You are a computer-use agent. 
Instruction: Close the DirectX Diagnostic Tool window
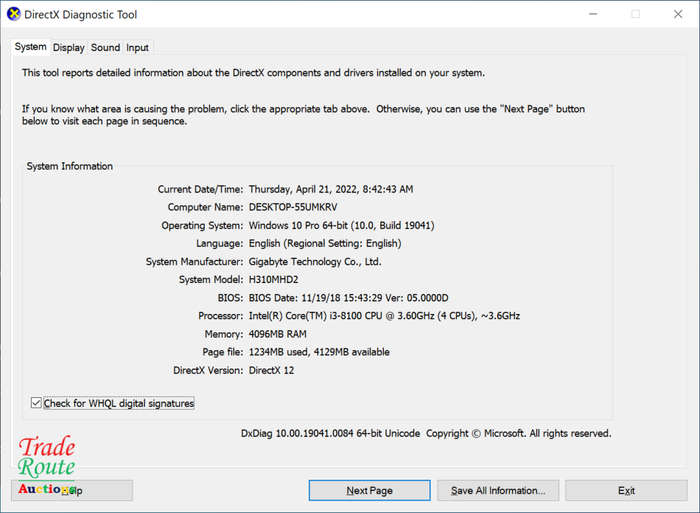[x=678, y=14]
